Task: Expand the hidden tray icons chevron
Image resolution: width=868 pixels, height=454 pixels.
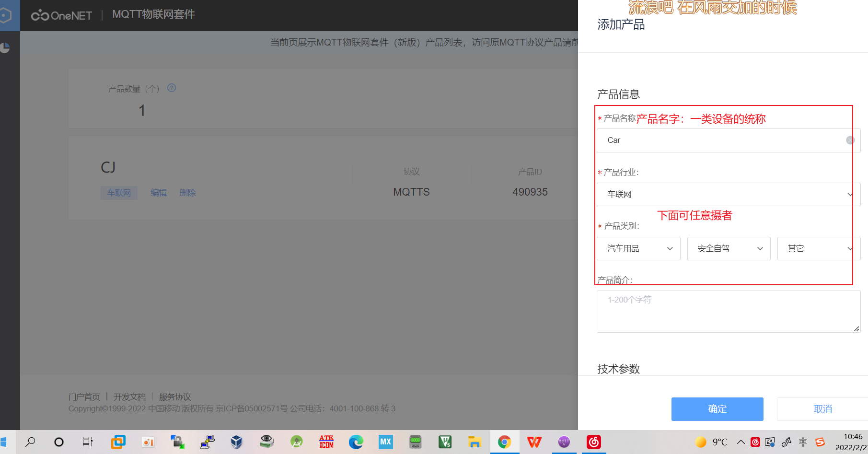Action: [x=741, y=442]
